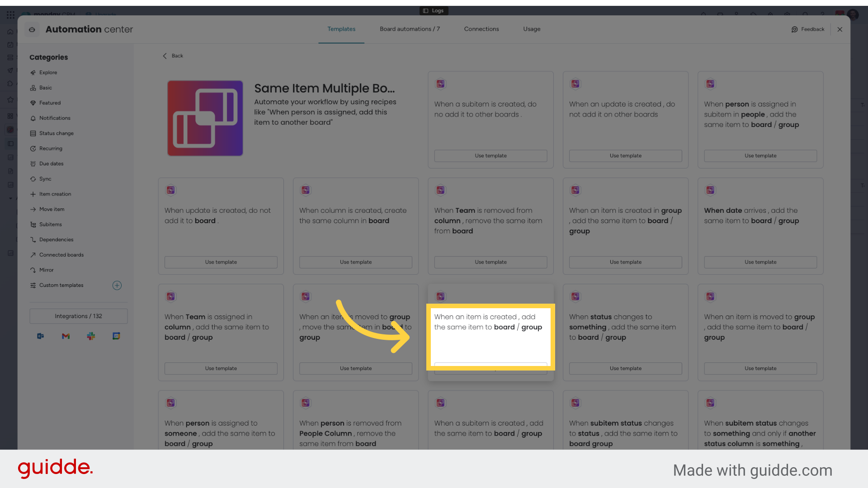Use template for status changes to something

coord(626,368)
